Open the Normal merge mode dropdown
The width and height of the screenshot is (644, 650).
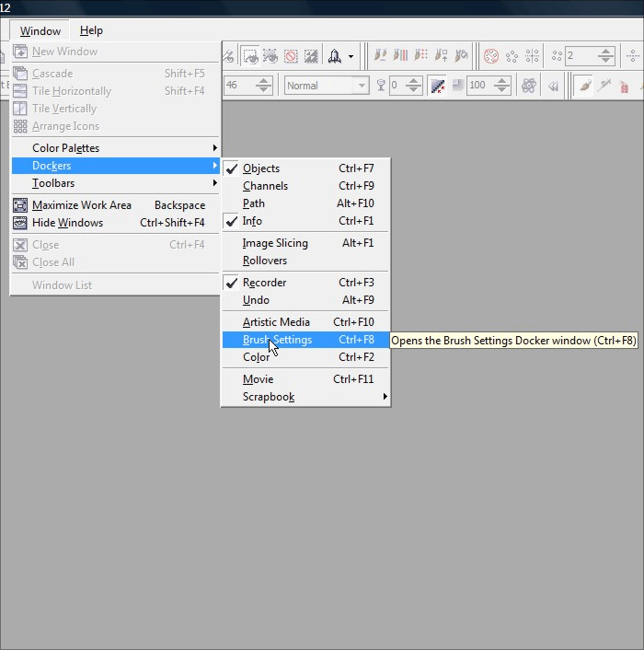click(361, 86)
